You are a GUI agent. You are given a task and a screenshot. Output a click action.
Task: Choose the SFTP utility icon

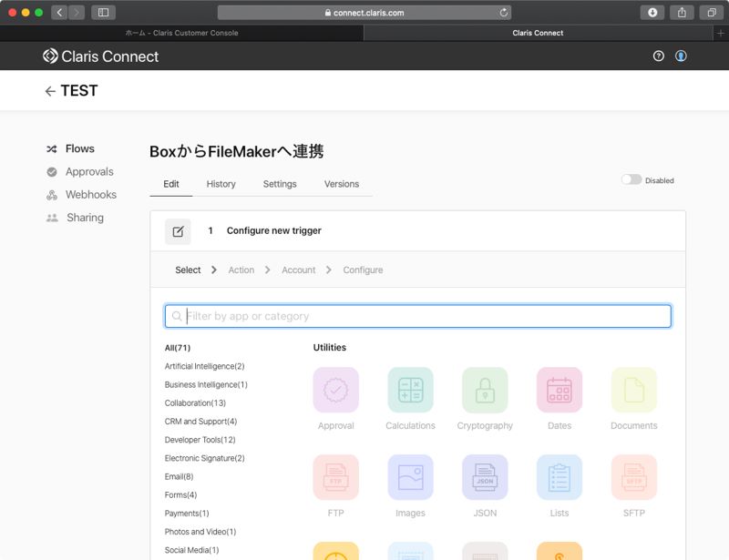[x=633, y=477]
